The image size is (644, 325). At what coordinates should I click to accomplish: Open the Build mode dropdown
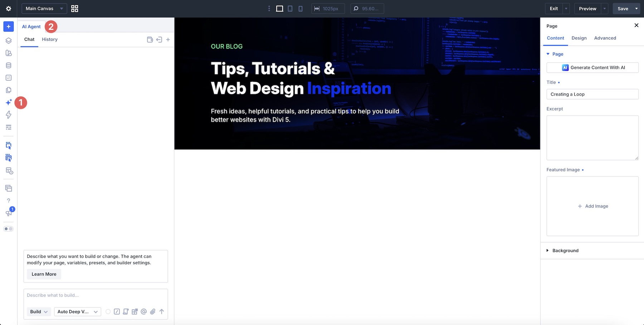[39, 312]
